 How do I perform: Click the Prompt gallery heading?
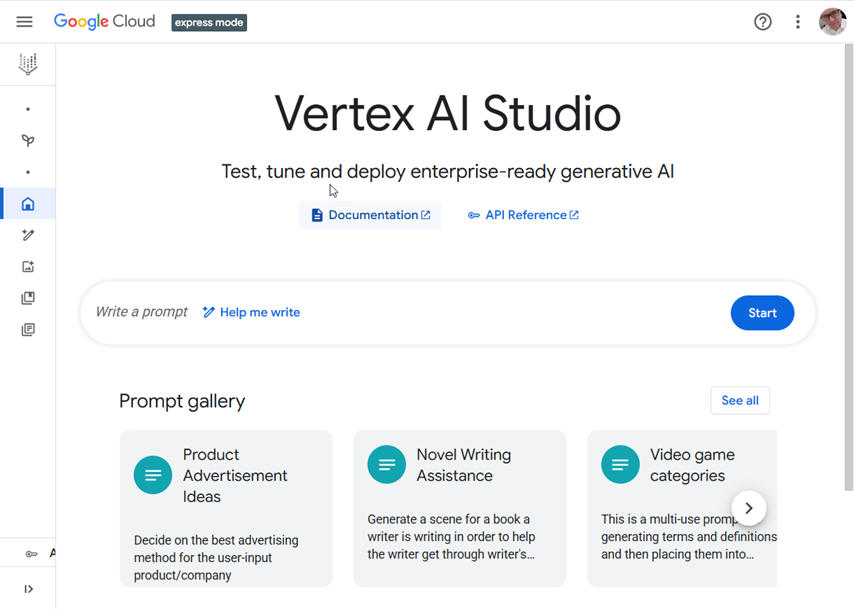[182, 401]
